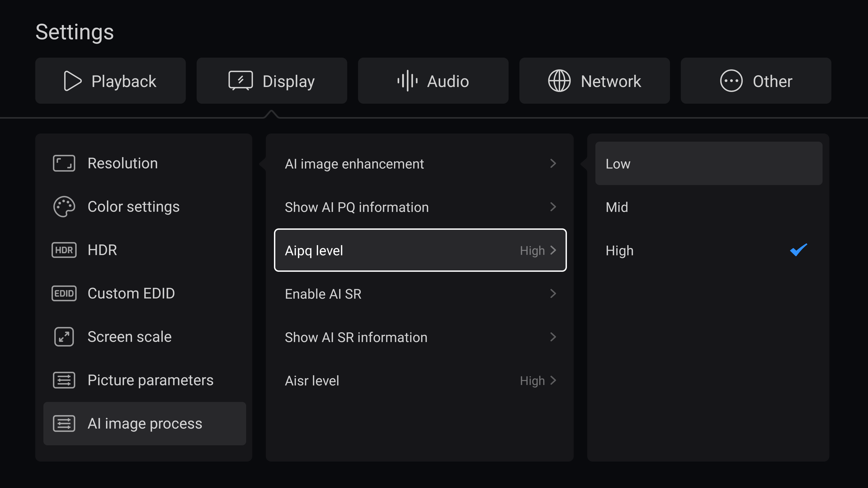Click the High value of Aipq level
The width and height of the screenshot is (868, 488).
(532, 251)
